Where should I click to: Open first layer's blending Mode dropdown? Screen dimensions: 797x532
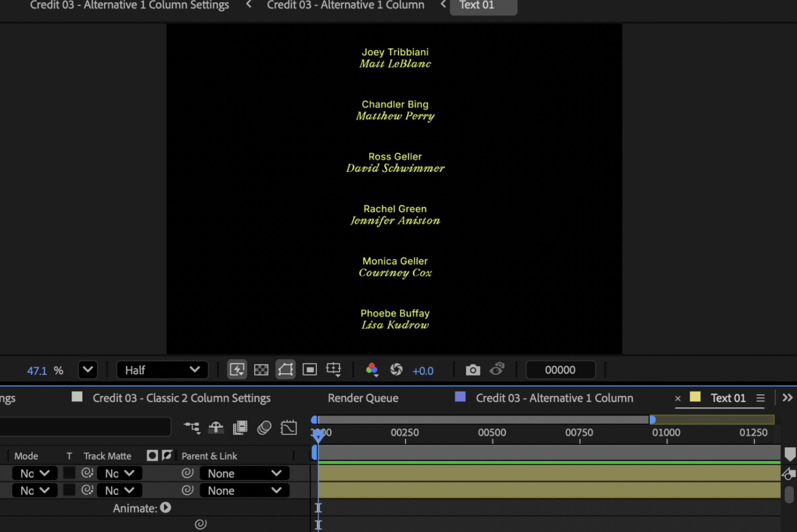click(35, 473)
